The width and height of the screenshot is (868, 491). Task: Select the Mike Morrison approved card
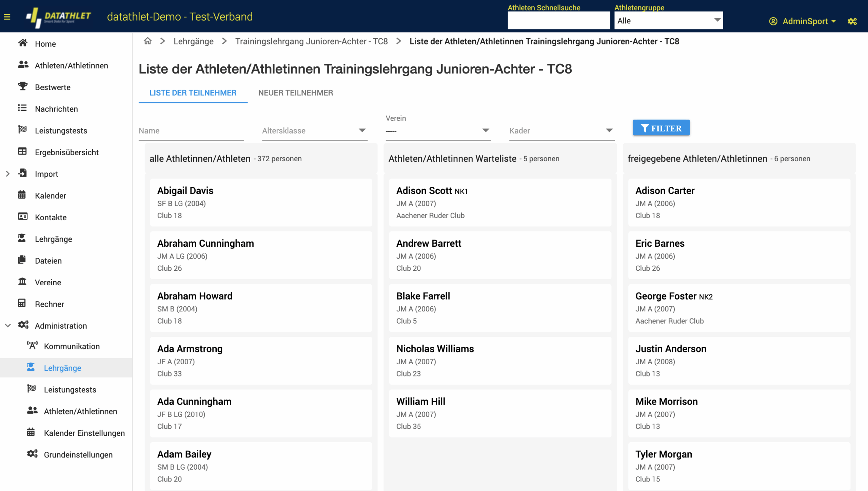[739, 413]
